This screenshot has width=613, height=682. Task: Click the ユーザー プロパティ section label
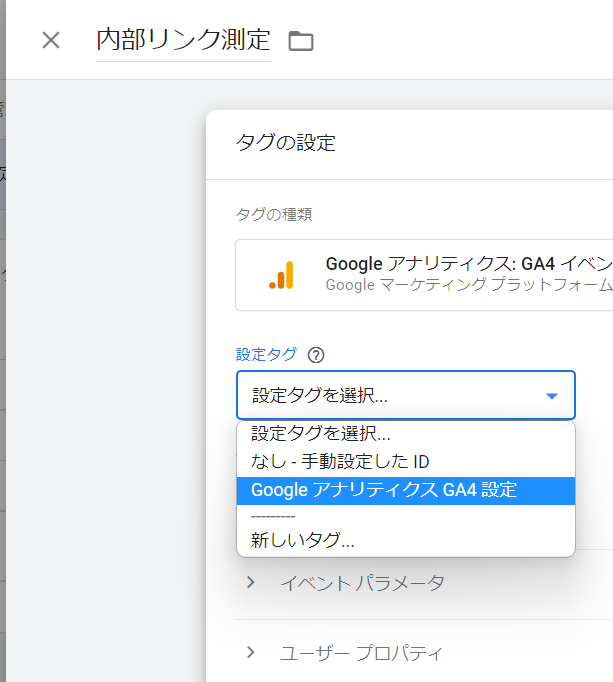[361, 653]
